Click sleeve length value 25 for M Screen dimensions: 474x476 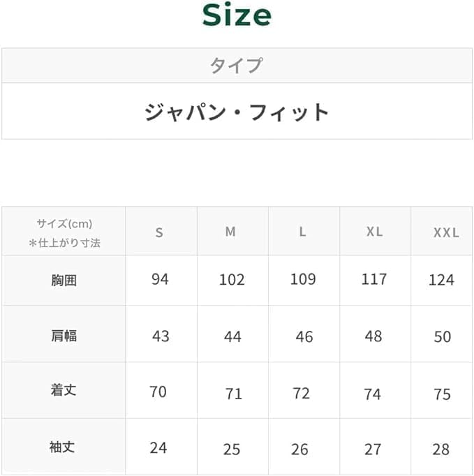(x=231, y=449)
